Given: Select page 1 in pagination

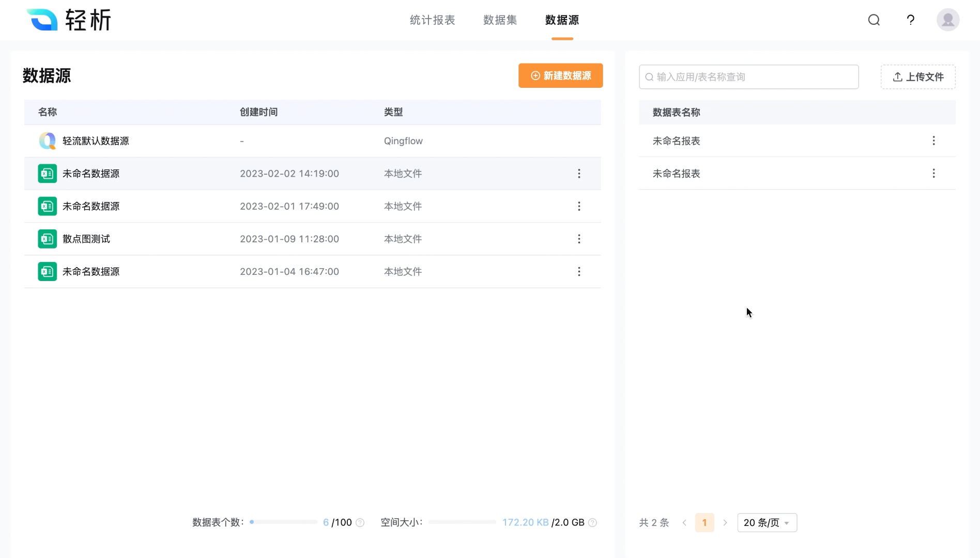Looking at the screenshot, I should tap(705, 522).
